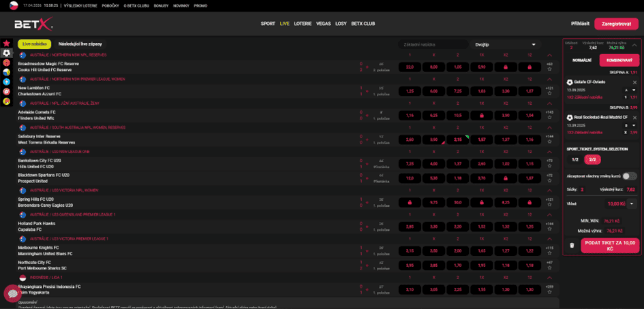Open the BONUSY link in top bar
The image size is (644, 309).
(x=161, y=6)
